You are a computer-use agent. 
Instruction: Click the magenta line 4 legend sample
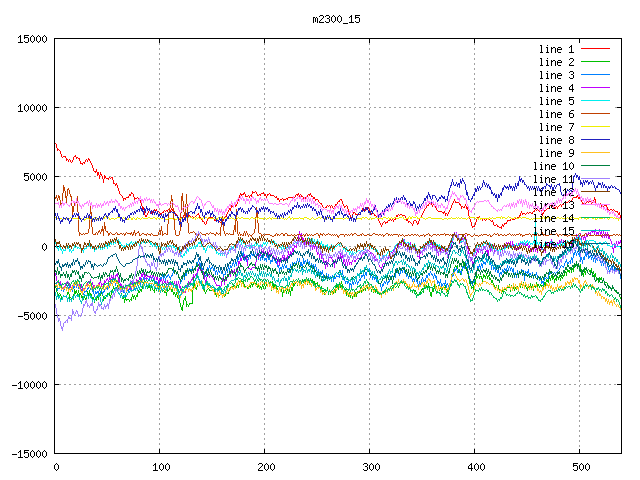tap(595, 88)
